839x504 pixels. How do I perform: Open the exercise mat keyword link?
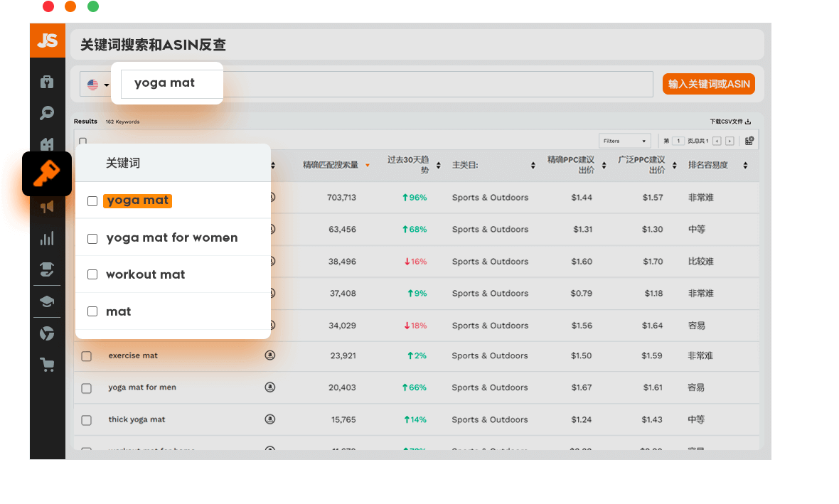click(x=133, y=355)
